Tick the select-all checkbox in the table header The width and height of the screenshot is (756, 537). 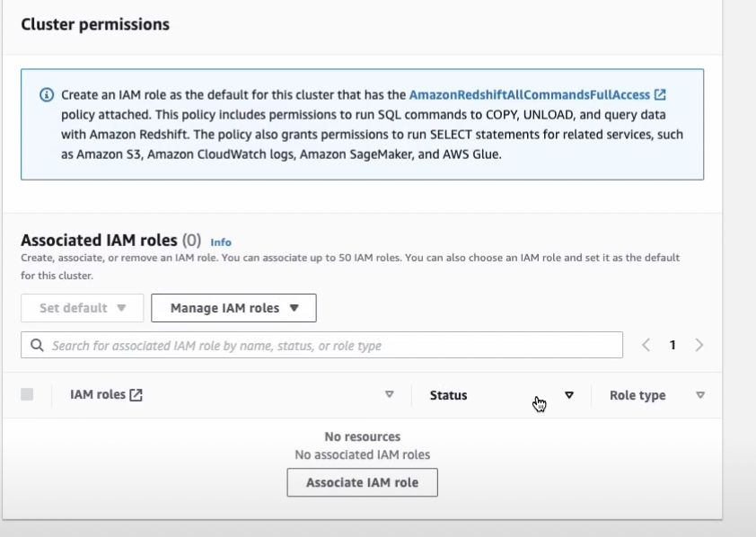tap(27, 395)
